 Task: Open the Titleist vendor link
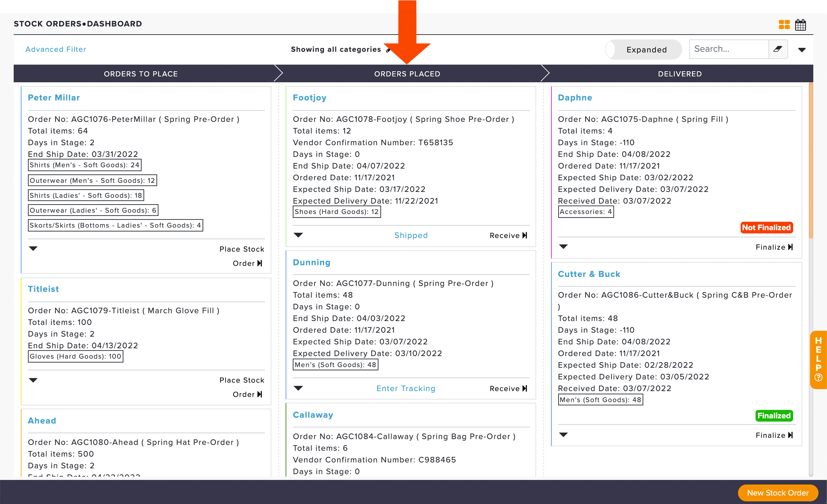coord(43,289)
